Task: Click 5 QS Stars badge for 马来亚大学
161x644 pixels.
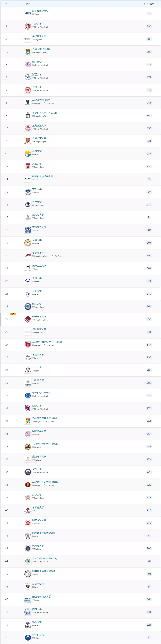Action: [x=49, y=104]
